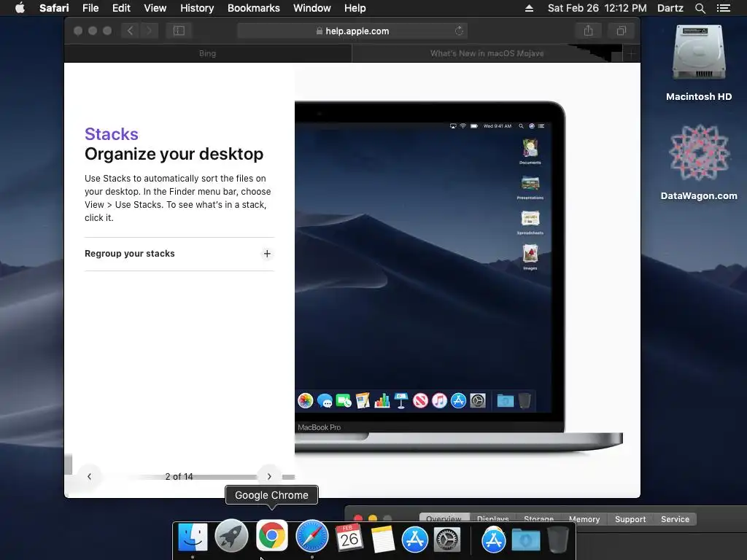This screenshot has height=560, width=747.
Task: Launch Launchpad rocket icon in Dock
Action: click(231, 536)
